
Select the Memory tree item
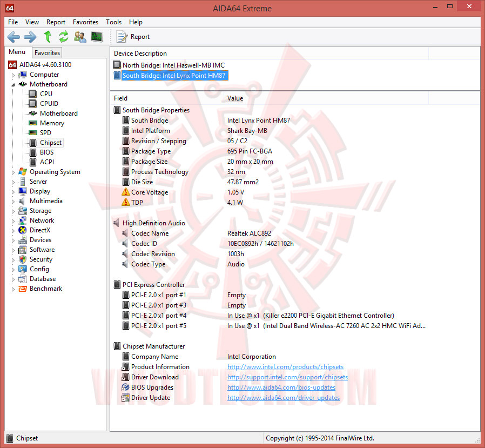52,123
